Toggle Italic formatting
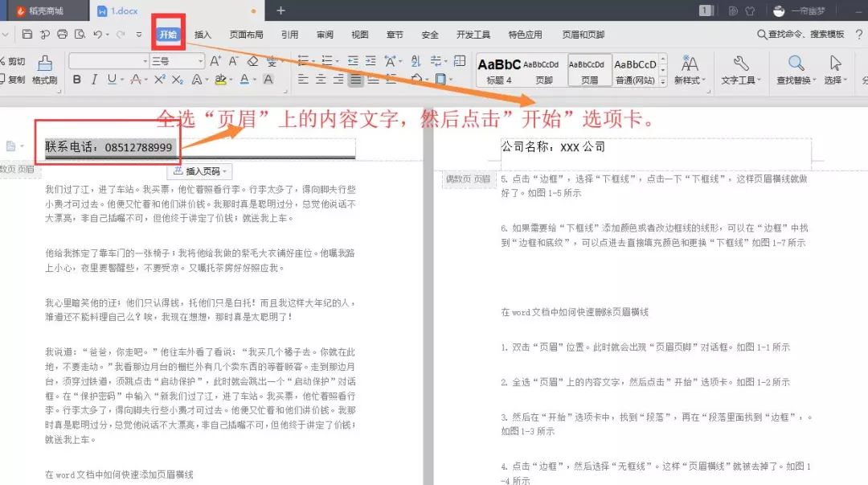This screenshot has height=485, width=868. tap(94, 80)
